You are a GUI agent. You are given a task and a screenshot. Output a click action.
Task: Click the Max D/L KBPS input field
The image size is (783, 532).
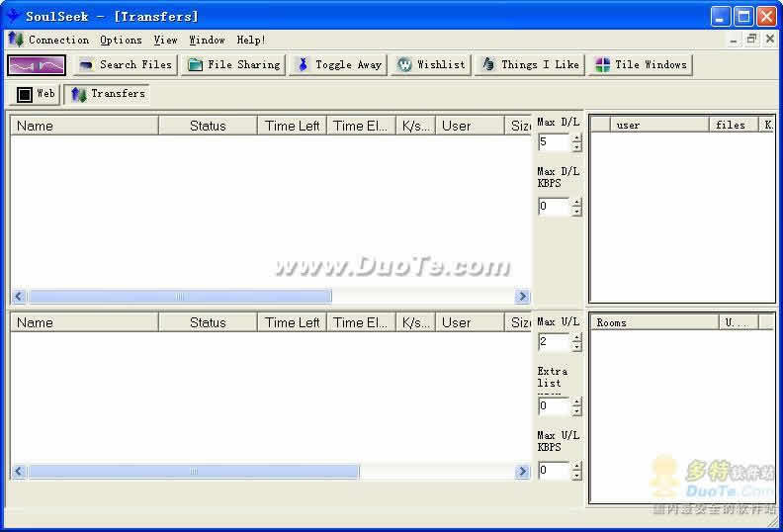coord(555,207)
